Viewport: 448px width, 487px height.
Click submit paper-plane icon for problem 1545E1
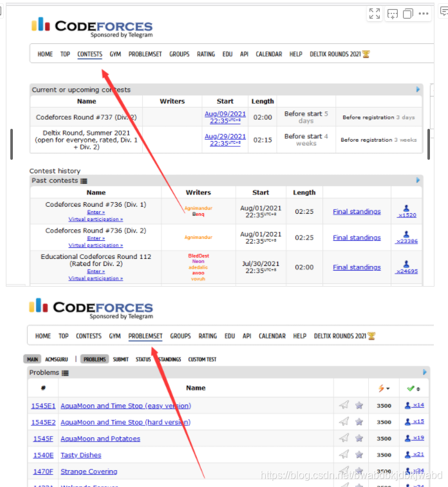coord(344,405)
